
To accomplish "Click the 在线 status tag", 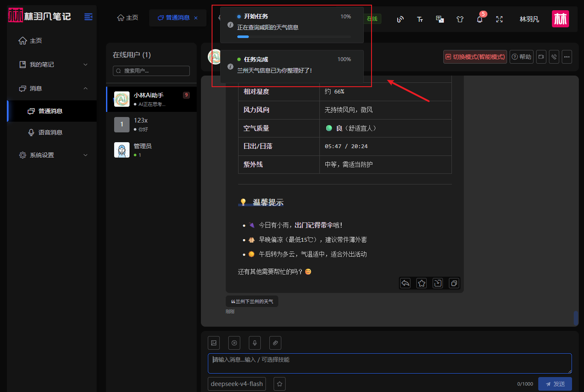I will pos(372,19).
